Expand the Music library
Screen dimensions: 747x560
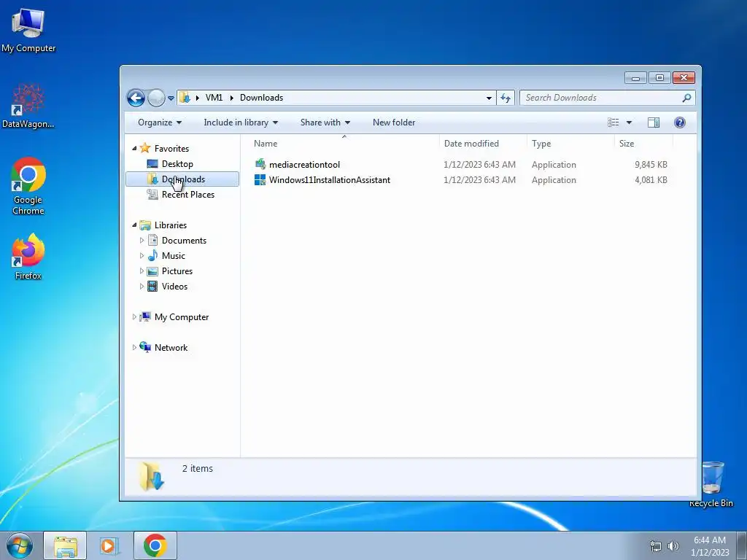click(142, 256)
